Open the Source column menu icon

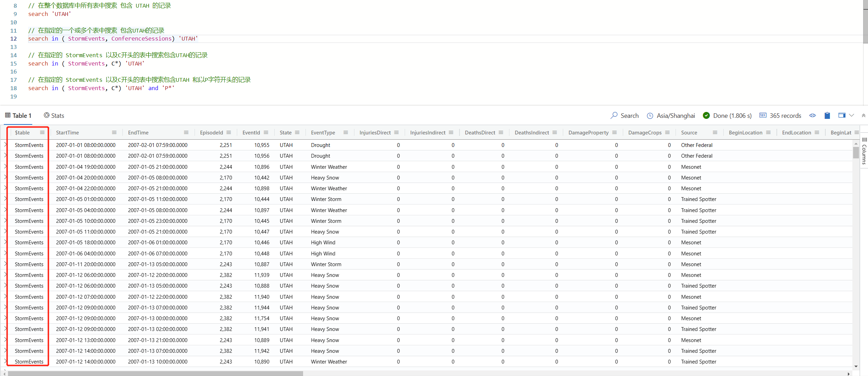click(x=715, y=132)
